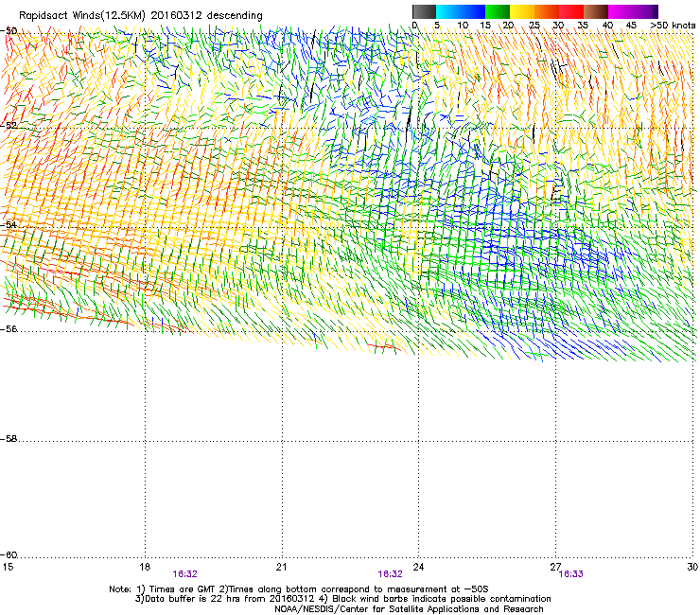700x615 pixels.
Task: Click the yellow 20-25 knots color swatch
Action: 522,11
